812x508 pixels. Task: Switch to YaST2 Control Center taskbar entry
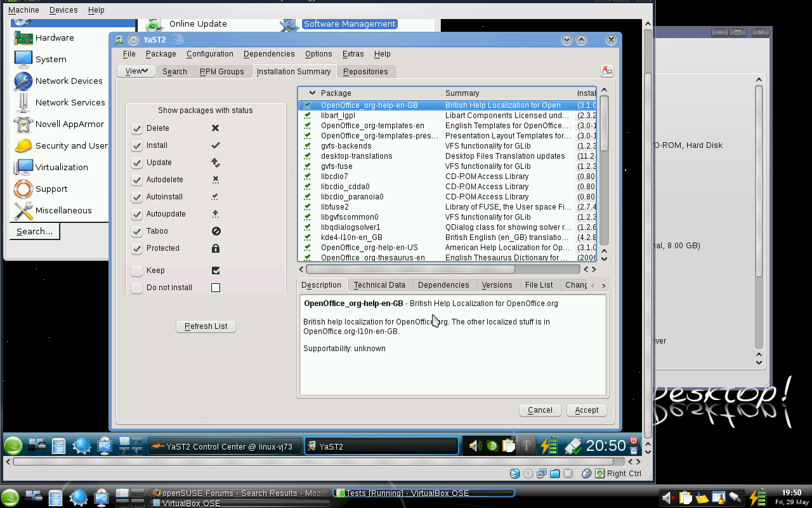tap(224, 446)
